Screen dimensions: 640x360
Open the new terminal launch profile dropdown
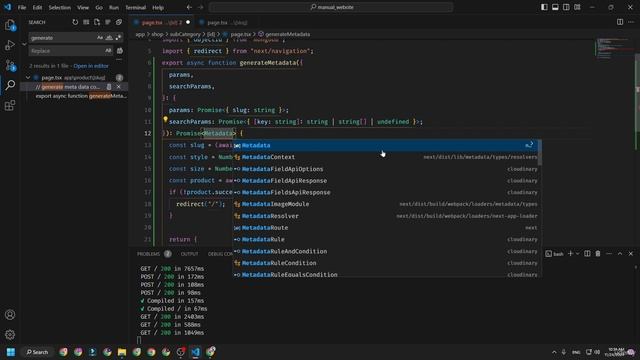pos(577,254)
